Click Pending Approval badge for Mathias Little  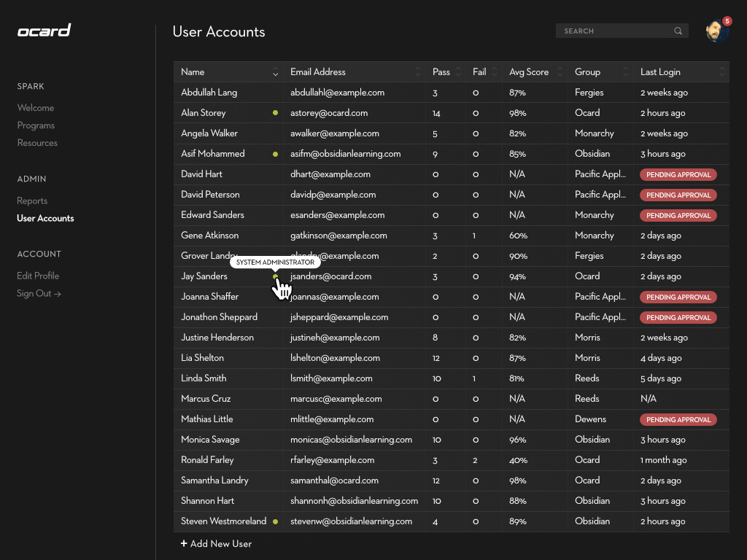pyautogui.click(x=678, y=420)
